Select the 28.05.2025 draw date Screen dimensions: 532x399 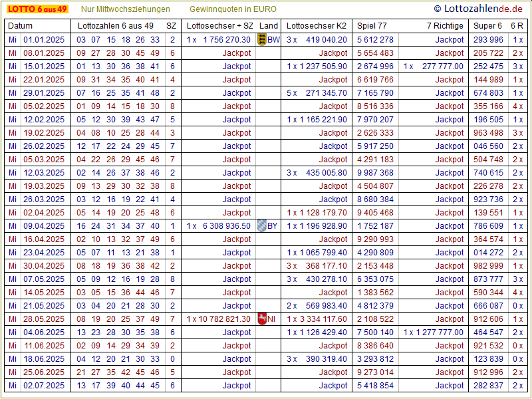point(44,319)
